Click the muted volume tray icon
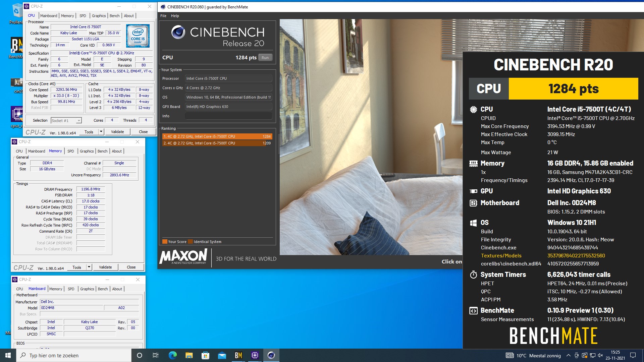644x362 pixels. [600, 356]
